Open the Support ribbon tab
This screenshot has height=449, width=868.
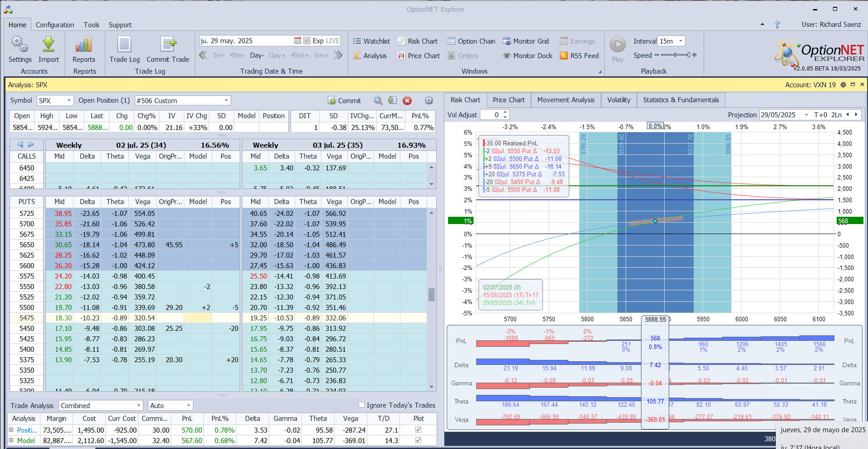(120, 25)
